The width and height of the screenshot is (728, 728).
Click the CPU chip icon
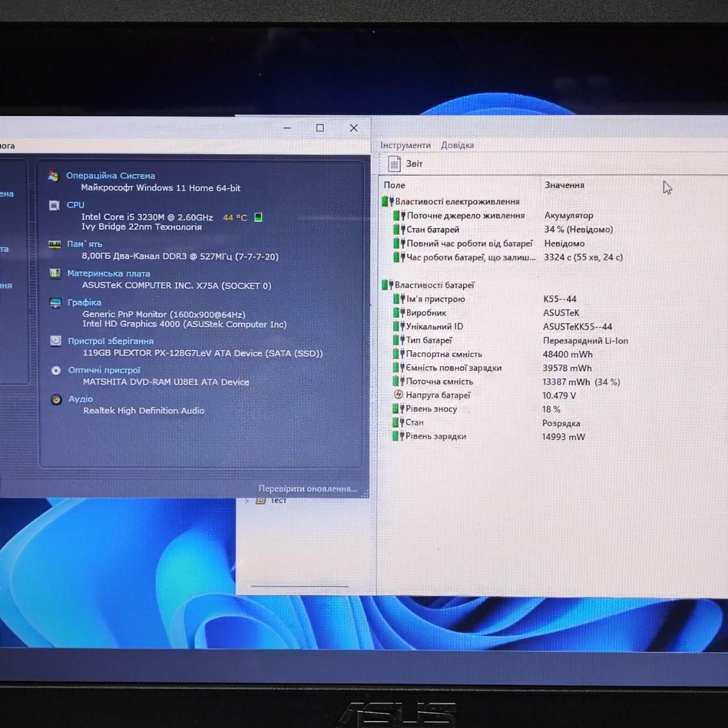[x=54, y=205]
